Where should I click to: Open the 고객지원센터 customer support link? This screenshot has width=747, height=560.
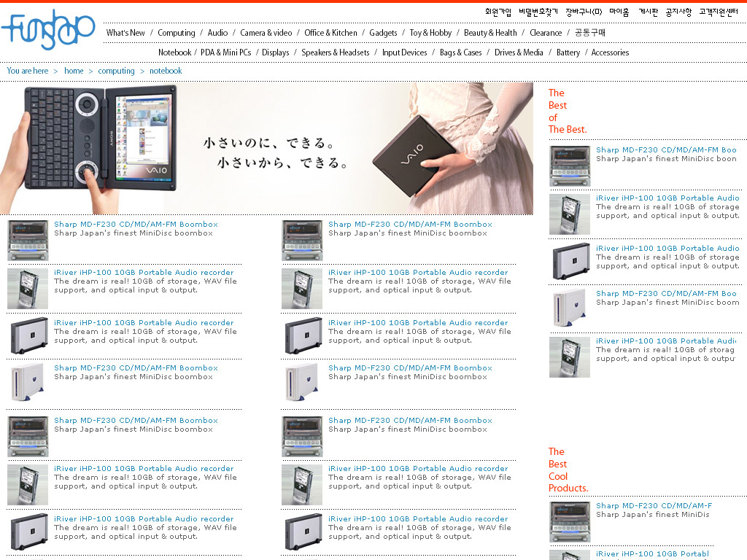[x=719, y=12]
